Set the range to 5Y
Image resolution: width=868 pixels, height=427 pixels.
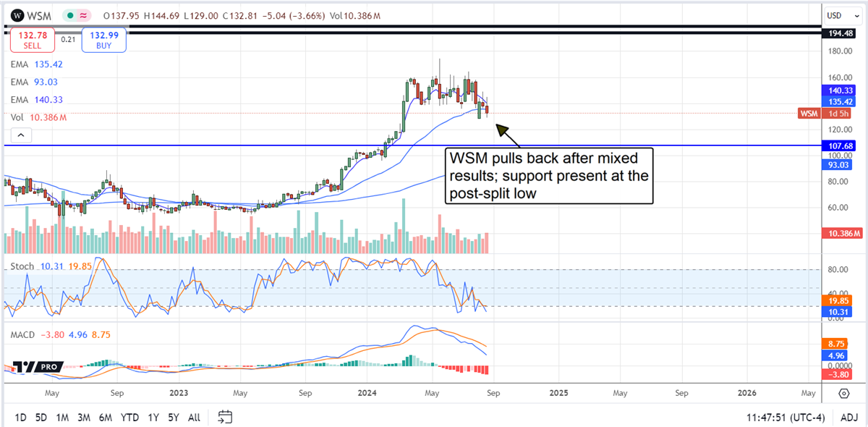174,417
